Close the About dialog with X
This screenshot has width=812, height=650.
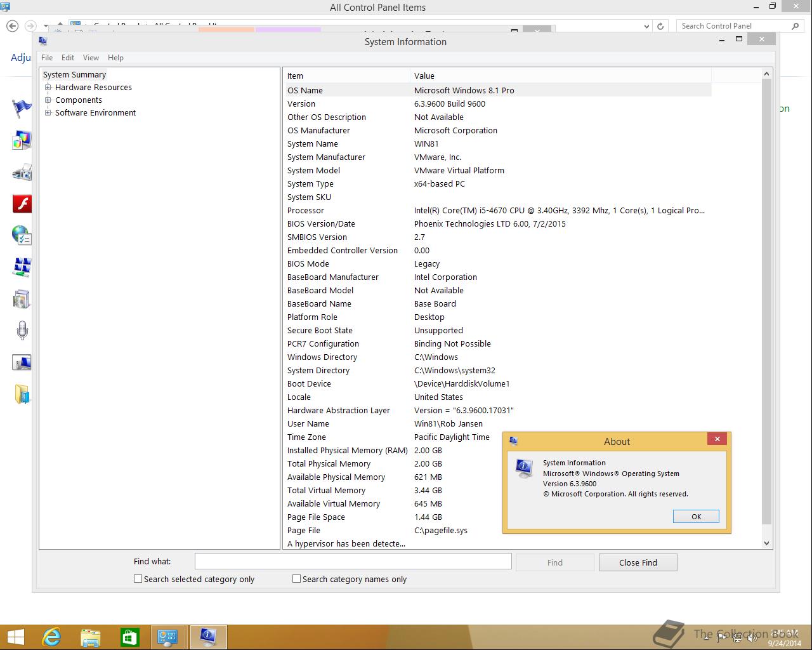point(717,439)
